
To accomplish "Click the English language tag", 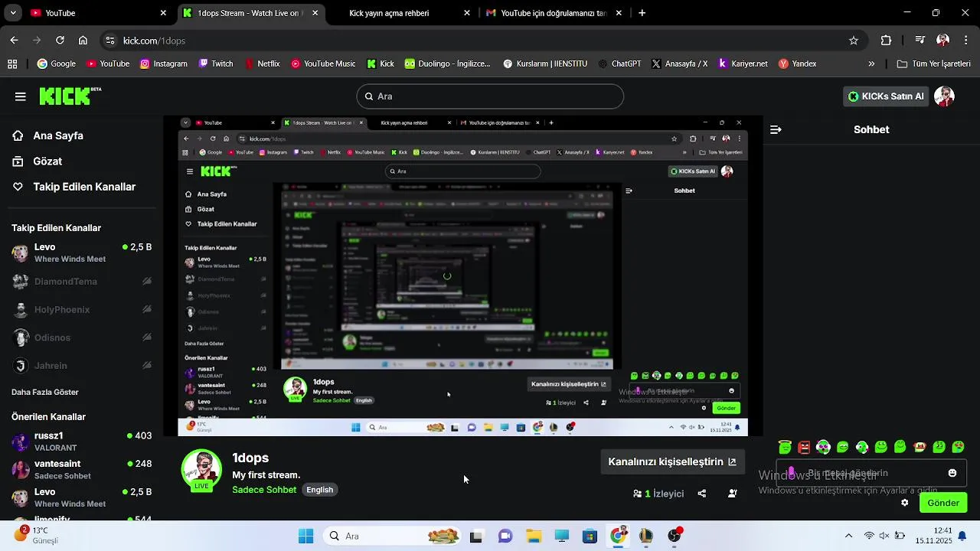I will (x=320, y=490).
